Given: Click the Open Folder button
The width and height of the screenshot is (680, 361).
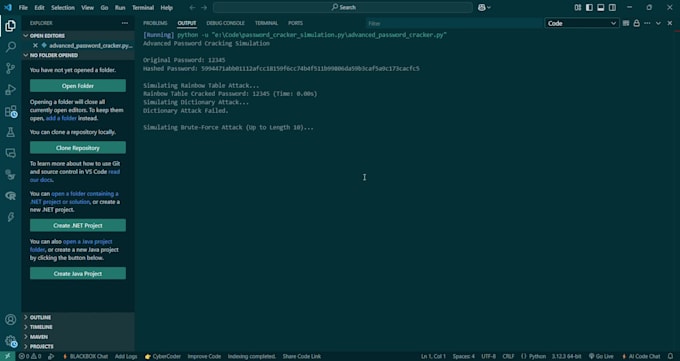Looking at the screenshot, I should [78, 86].
